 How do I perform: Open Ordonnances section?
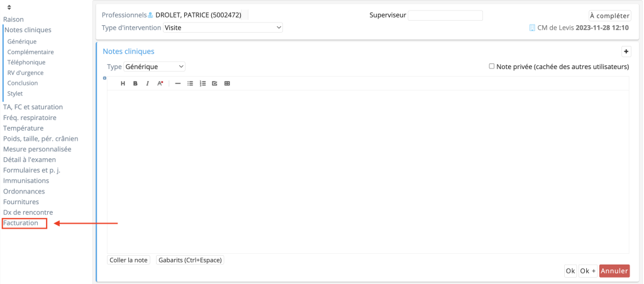click(25, 191)
